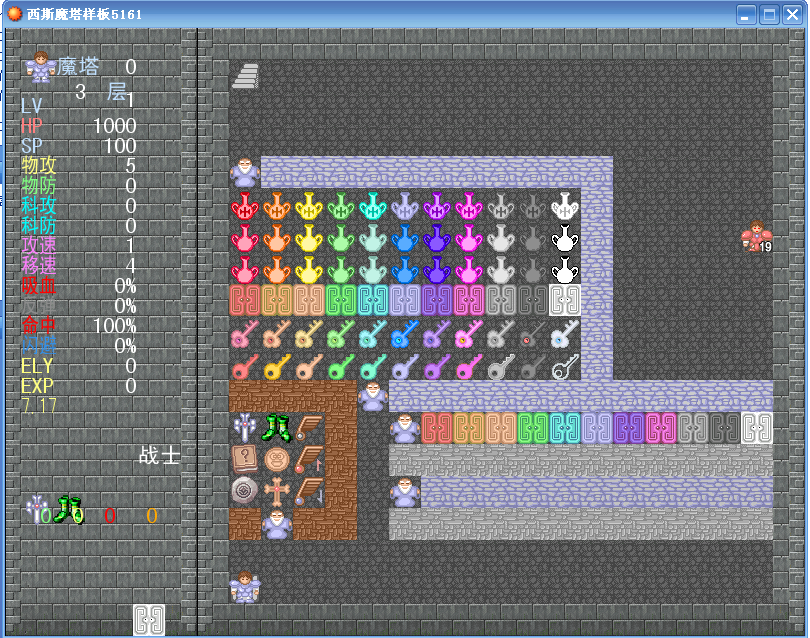Viewport: 810px width, 638px height.
Task: Click the EXP label
Action: tap(37, 386)
